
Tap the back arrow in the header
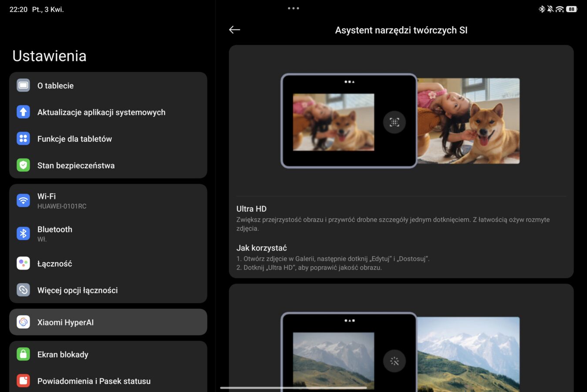pos(235,30)
